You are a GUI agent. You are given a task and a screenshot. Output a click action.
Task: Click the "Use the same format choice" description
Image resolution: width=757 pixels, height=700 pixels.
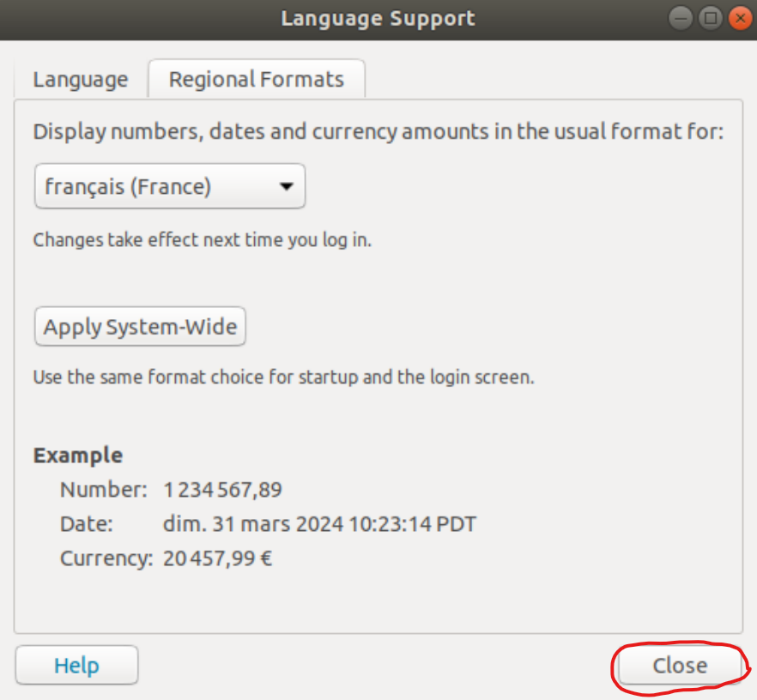(283, 377)
